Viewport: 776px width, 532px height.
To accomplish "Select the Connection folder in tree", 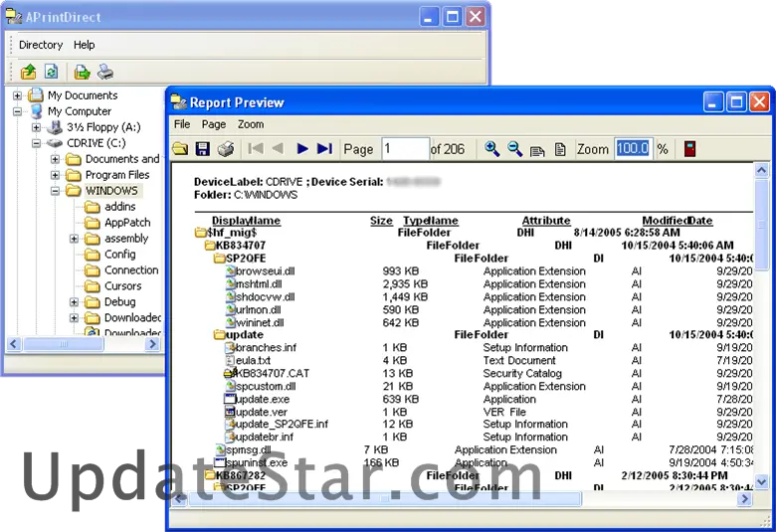I will click(x=131, y=270).
